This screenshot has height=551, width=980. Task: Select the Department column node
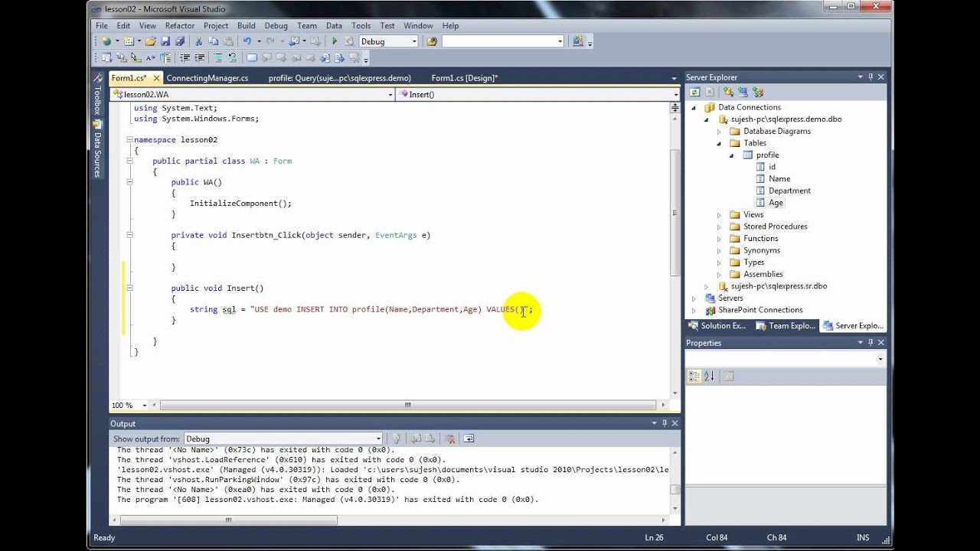click(789, 191)
